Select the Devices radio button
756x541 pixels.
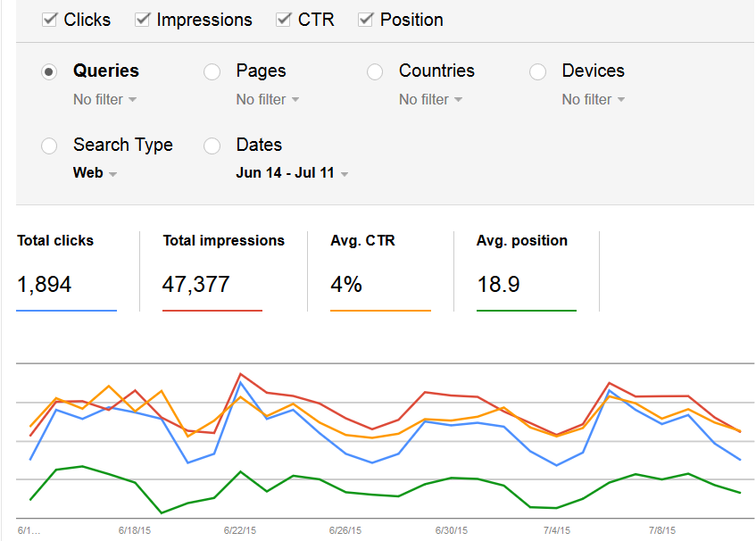[538, 72]
